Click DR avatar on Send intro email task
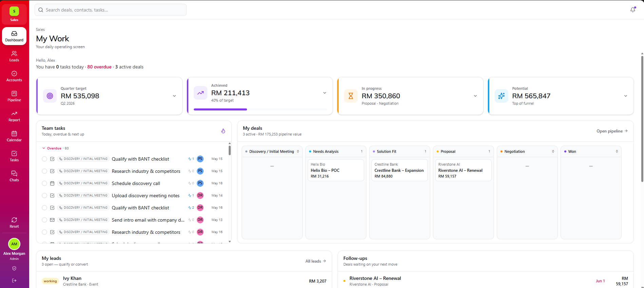The width and height of the screenshot is (644, 288). [200, 220]
